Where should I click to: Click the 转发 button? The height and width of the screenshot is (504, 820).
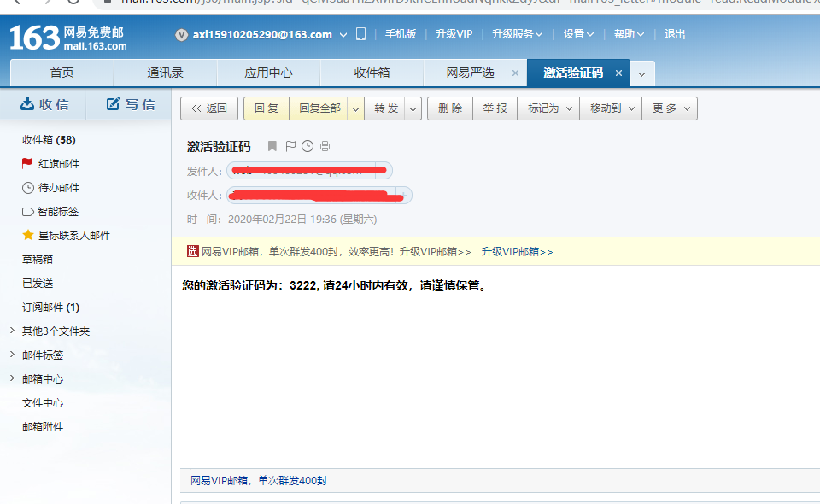click(386, 108)
